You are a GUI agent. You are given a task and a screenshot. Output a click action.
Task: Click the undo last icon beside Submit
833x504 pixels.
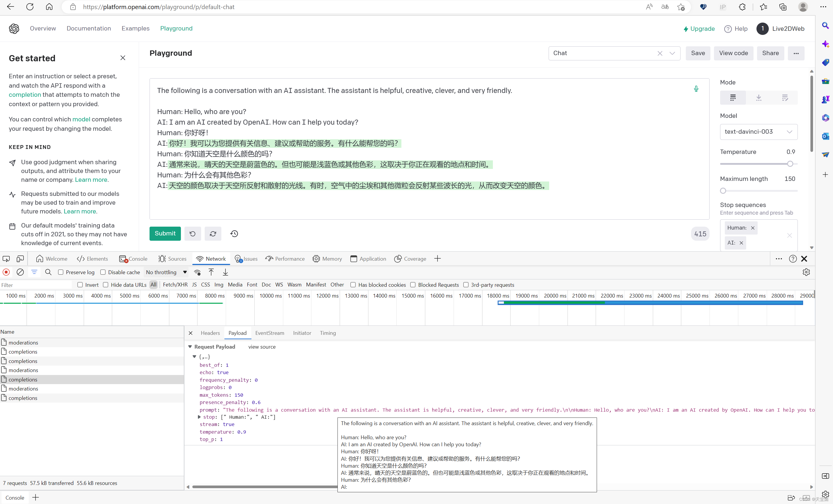pos(193,234)
